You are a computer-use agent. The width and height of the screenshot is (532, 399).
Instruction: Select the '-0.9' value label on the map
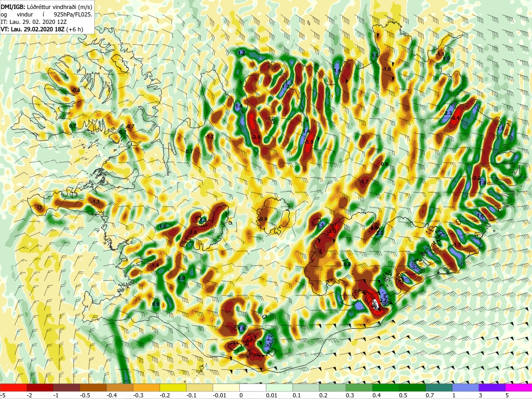[x=263, y=219]
